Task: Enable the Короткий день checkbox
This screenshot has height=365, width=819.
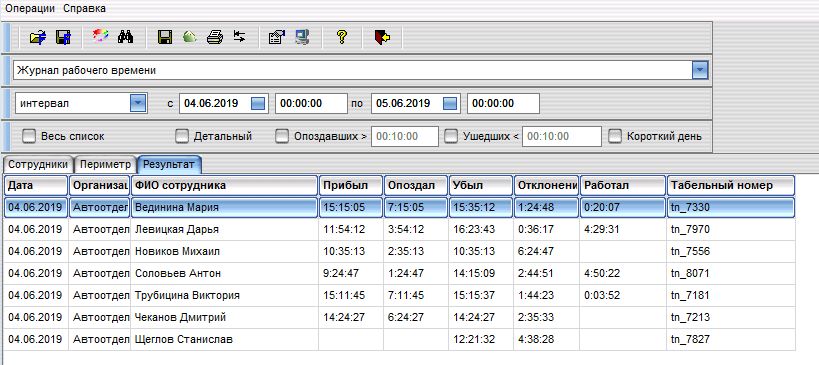Action: [x=615, y=136]
